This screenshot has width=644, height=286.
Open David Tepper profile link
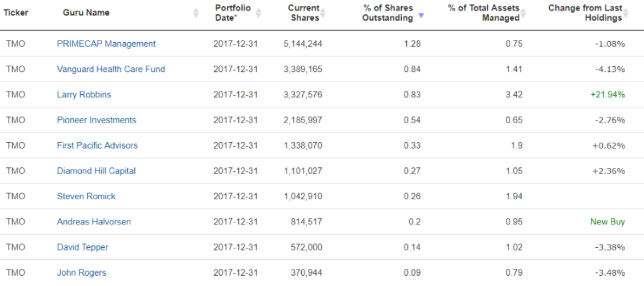point(82,247)
